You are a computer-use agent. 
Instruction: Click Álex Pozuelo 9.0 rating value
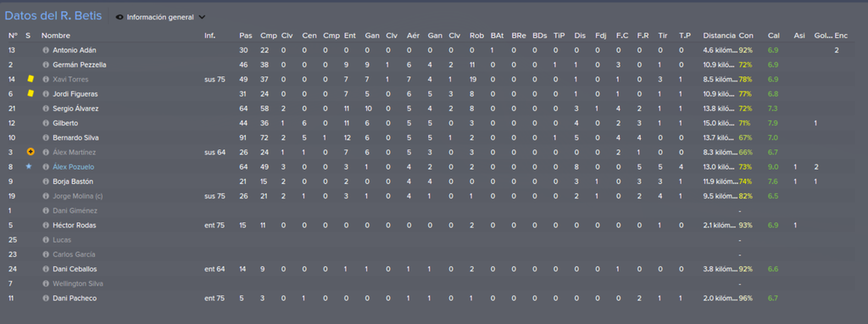click(x=773, y=167)
